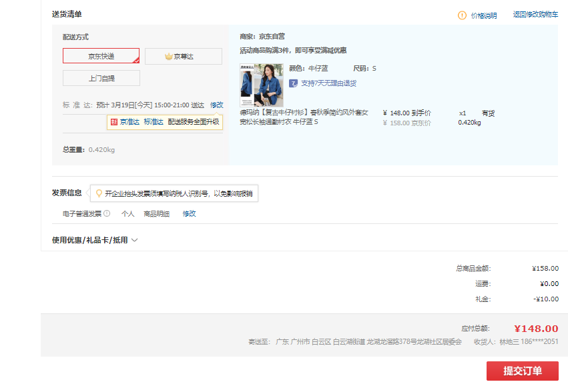Image resolution: width=568 pixels, height=392 pixels.
Task: Click the 7-day return badge icon
Action: 293,83
